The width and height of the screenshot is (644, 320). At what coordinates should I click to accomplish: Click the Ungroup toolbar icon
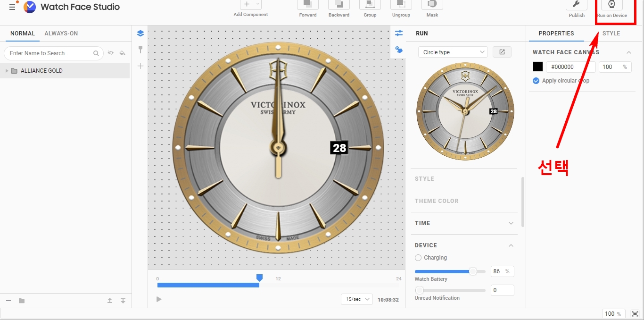coord(401,5)
